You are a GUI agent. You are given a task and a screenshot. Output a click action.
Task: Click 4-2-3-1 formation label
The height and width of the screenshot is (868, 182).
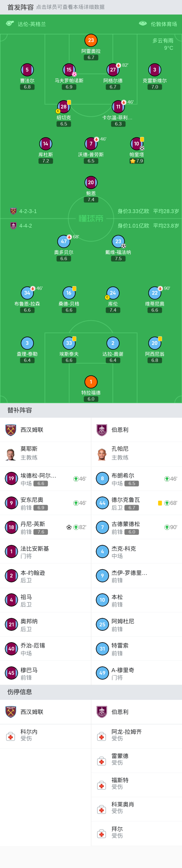tap(28, 211)
